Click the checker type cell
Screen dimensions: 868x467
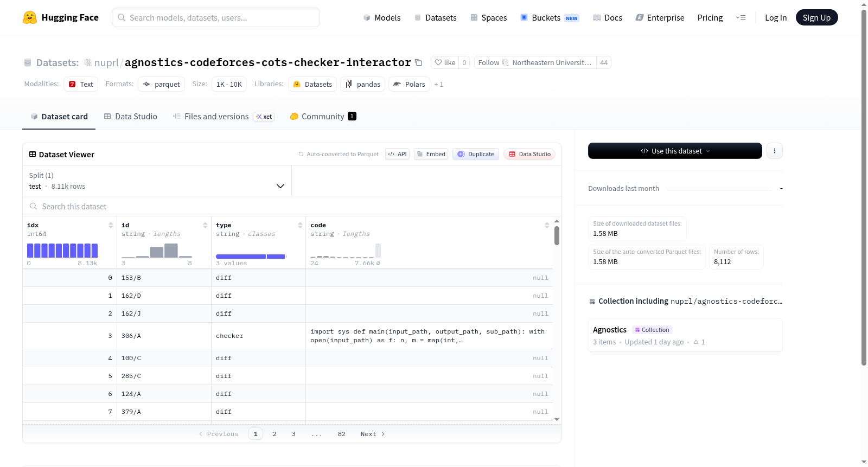259,336
